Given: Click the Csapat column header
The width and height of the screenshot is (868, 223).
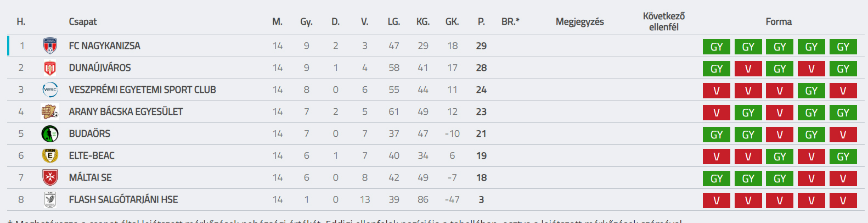Looking at the screenshot, I should (x=83, y=22).
